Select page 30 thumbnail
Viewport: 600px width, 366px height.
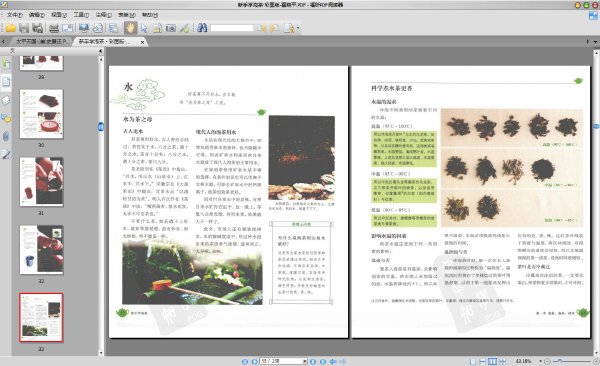[41, 114]
